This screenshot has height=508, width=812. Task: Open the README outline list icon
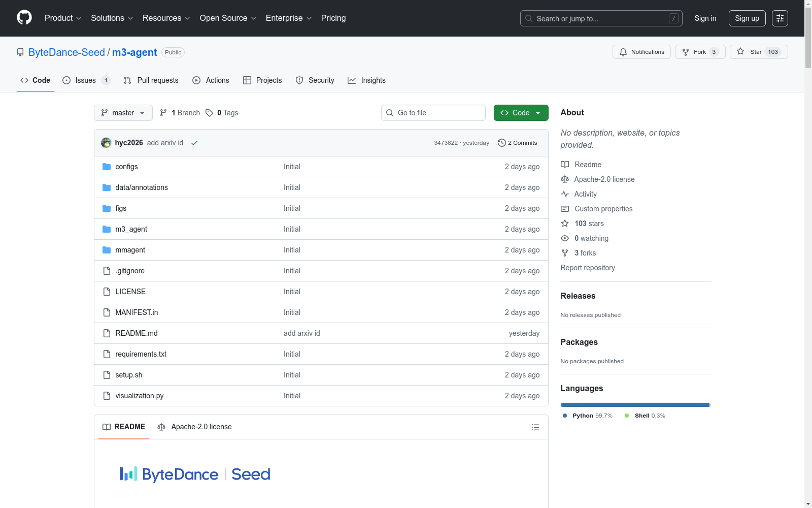coord(535,427)
